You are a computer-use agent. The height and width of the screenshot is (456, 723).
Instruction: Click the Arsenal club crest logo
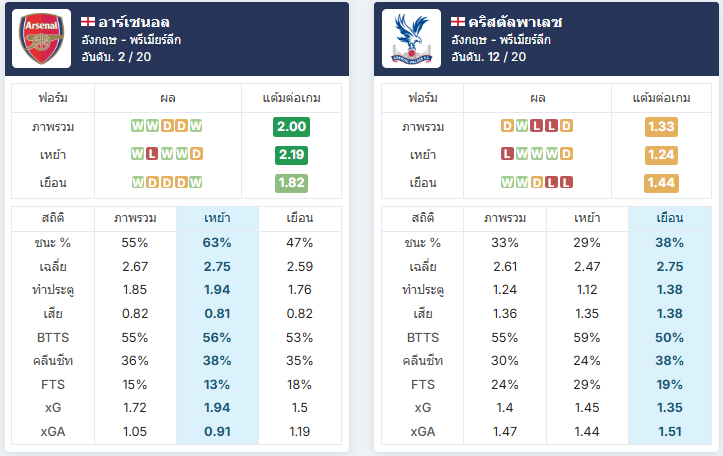click(x=41, y=39)
